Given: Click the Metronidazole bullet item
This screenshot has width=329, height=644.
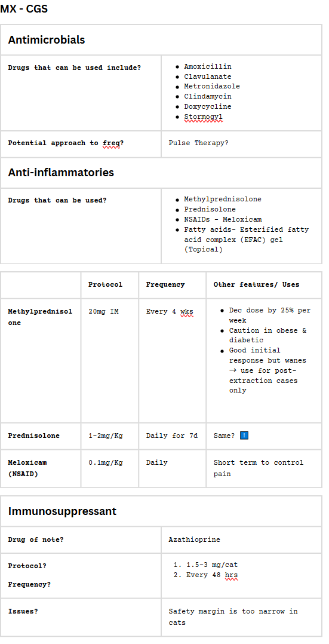Looking at the screenshot, I should click(x=212, y=86).
